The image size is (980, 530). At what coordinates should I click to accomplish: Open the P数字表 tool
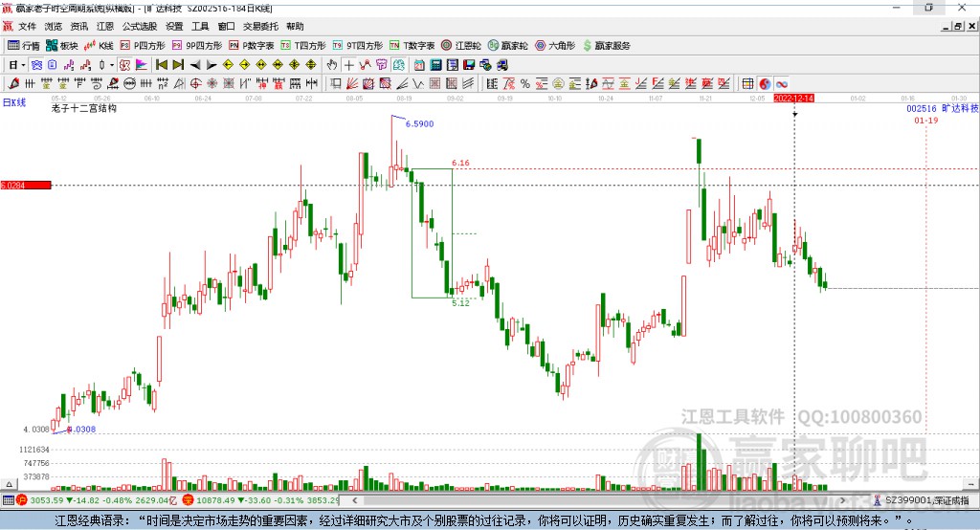[x=252, y=46]
